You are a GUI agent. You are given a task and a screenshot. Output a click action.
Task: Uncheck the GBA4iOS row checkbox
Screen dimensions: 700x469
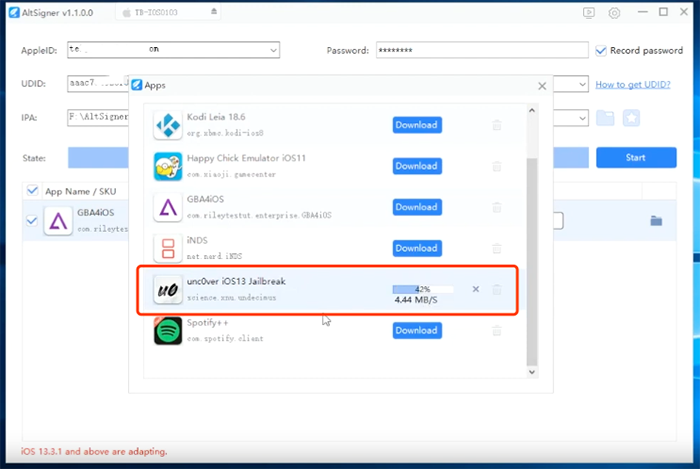(33, 221)
